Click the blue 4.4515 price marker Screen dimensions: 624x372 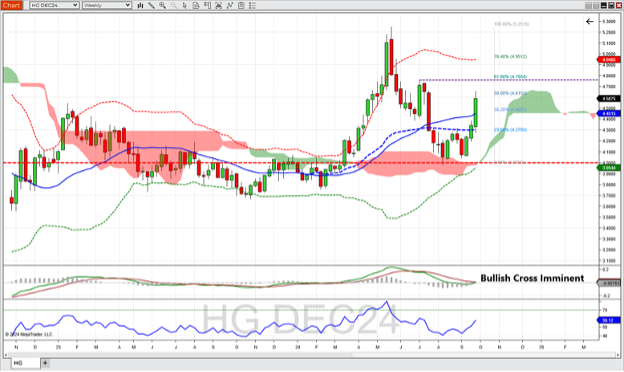[x=609, y=113]
